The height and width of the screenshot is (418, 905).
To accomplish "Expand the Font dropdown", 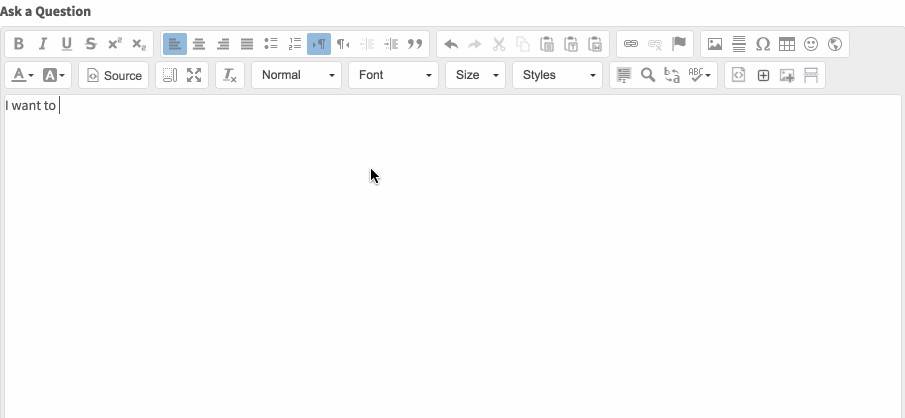I will pos(394,75).
